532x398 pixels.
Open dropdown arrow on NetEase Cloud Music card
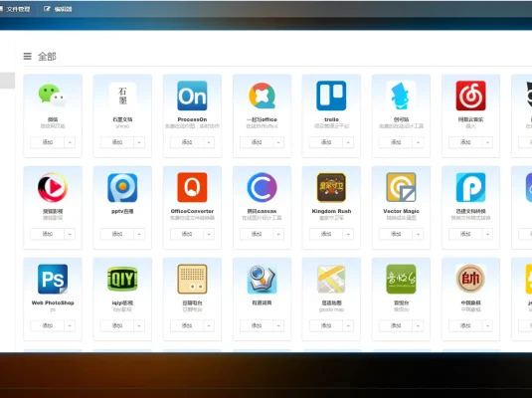[x=487, y=142]
